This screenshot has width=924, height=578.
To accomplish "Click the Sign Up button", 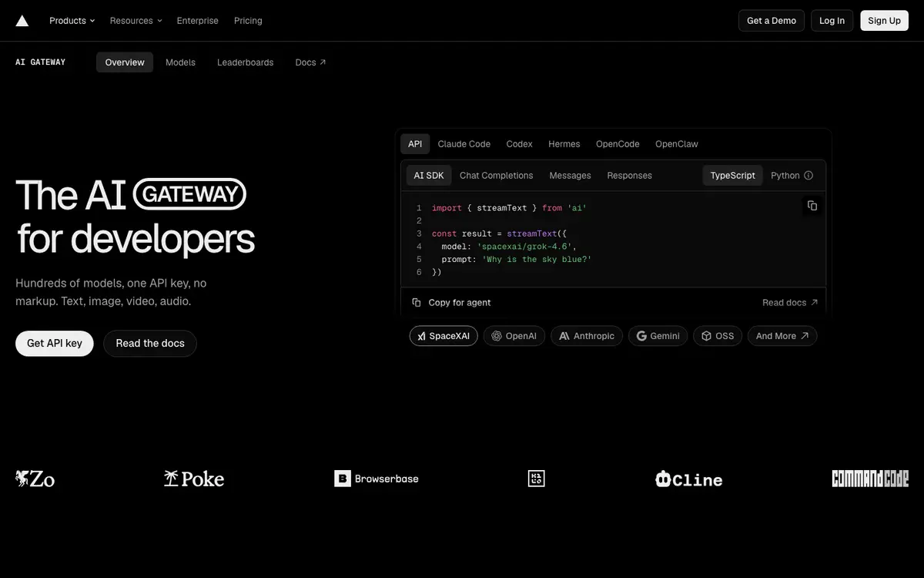I will [x=884, y=21].
